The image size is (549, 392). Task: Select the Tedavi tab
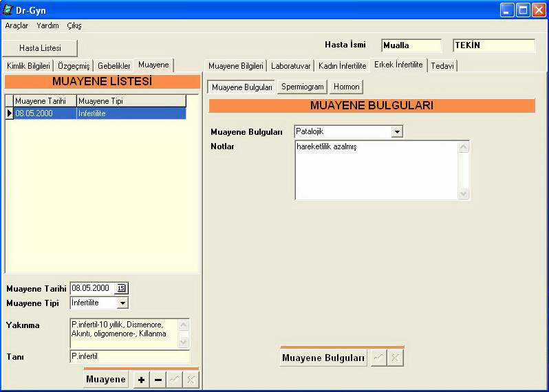443,66
